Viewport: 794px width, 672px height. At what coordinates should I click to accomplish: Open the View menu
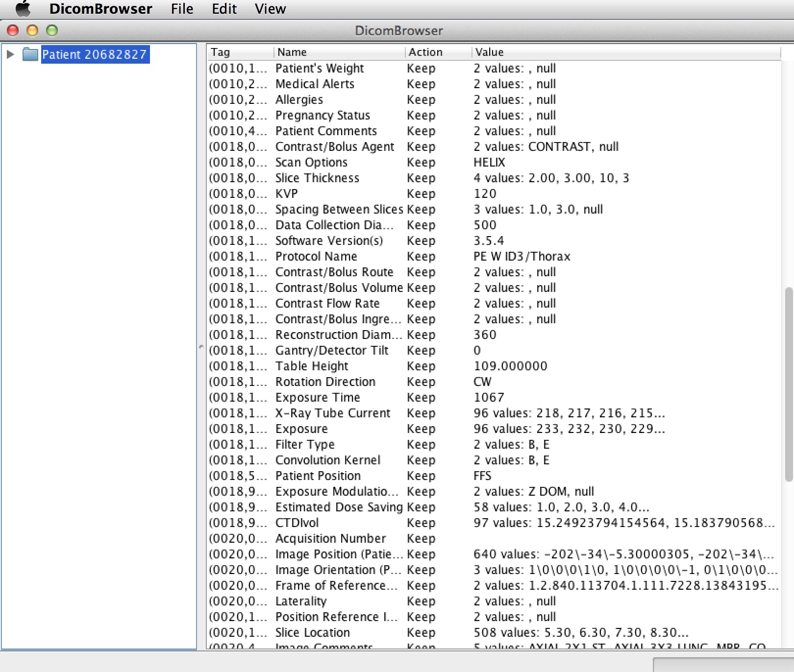270,9
